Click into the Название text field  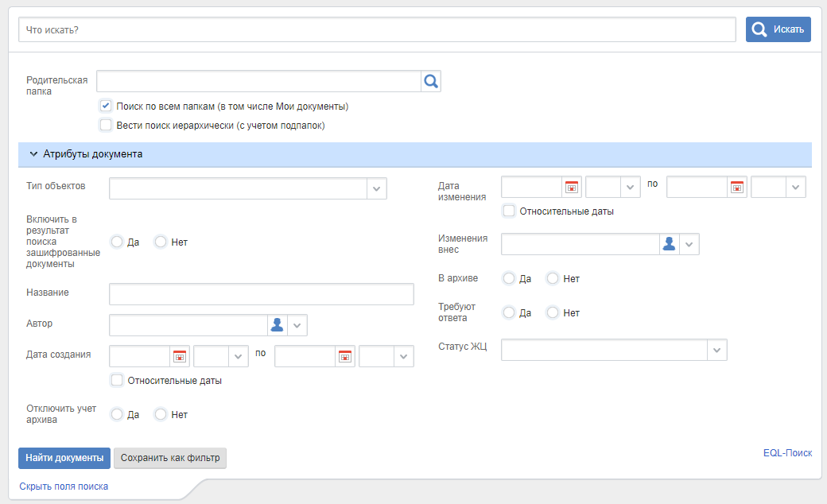click(x=261, y=294)
